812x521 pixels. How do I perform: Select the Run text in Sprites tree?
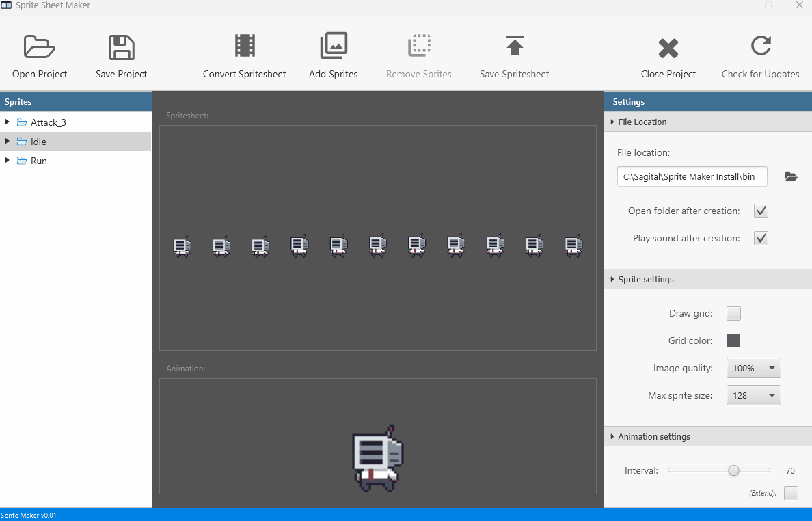tap(39, 161)
